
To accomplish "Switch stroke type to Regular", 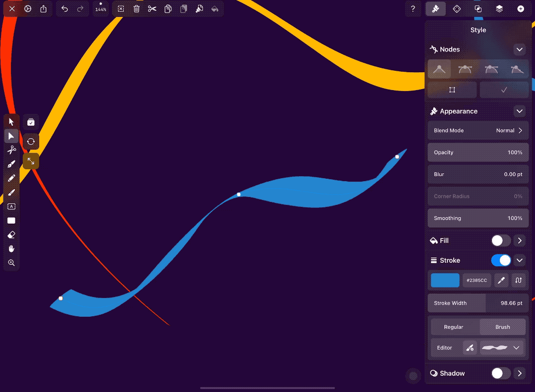I will click(x=453, y=327).
